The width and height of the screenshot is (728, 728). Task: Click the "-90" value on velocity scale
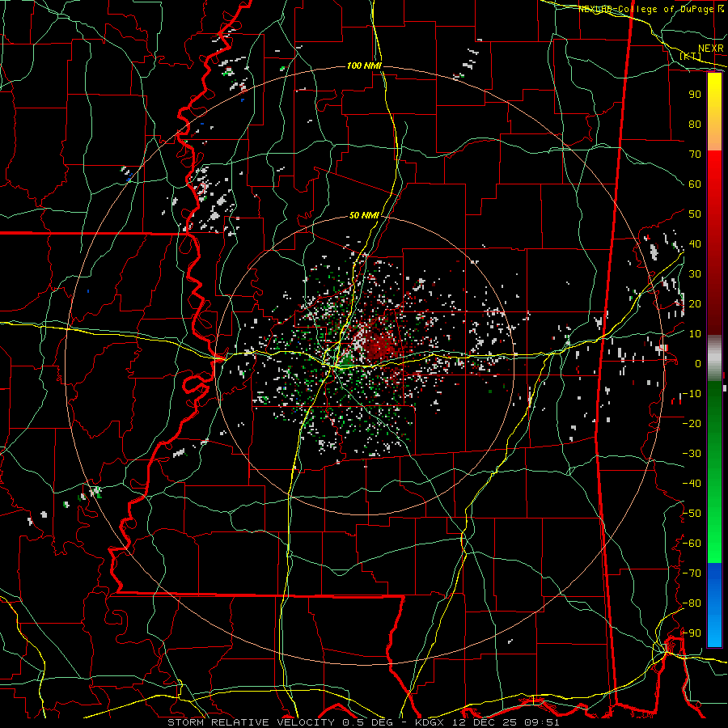point(692,633)
